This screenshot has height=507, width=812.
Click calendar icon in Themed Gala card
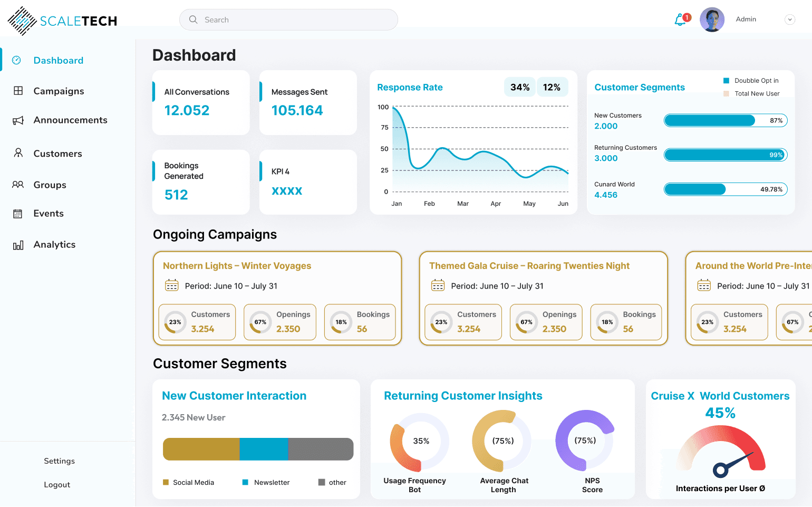(x=438, y=285)
